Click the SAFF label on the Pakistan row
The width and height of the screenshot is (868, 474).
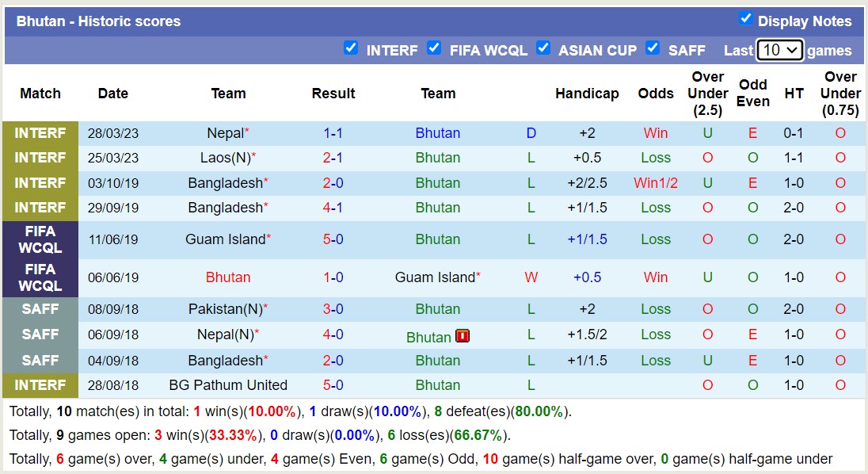pyautogui.click(x=40, y=309)
